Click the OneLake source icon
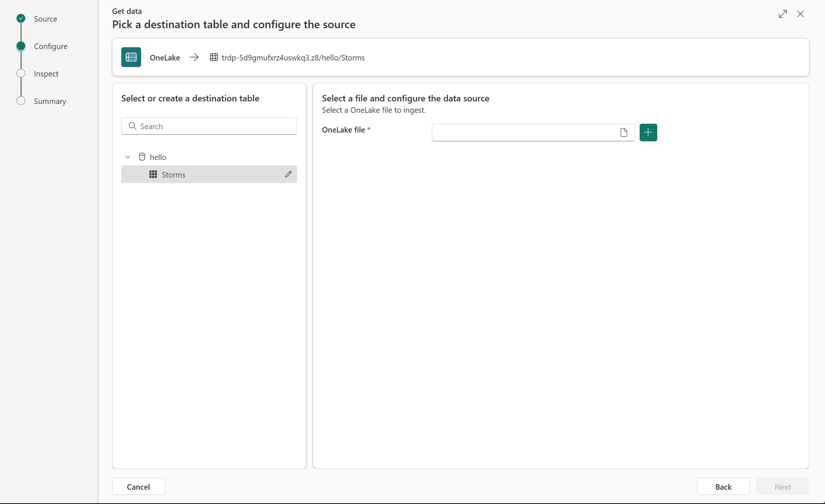Viewport: 825px width, 504px height. tap(131, 57)
